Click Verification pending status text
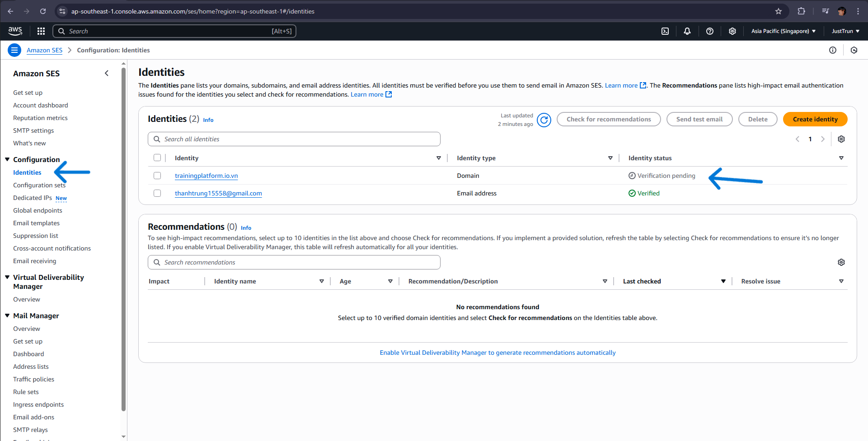 [x=666, y=176]
